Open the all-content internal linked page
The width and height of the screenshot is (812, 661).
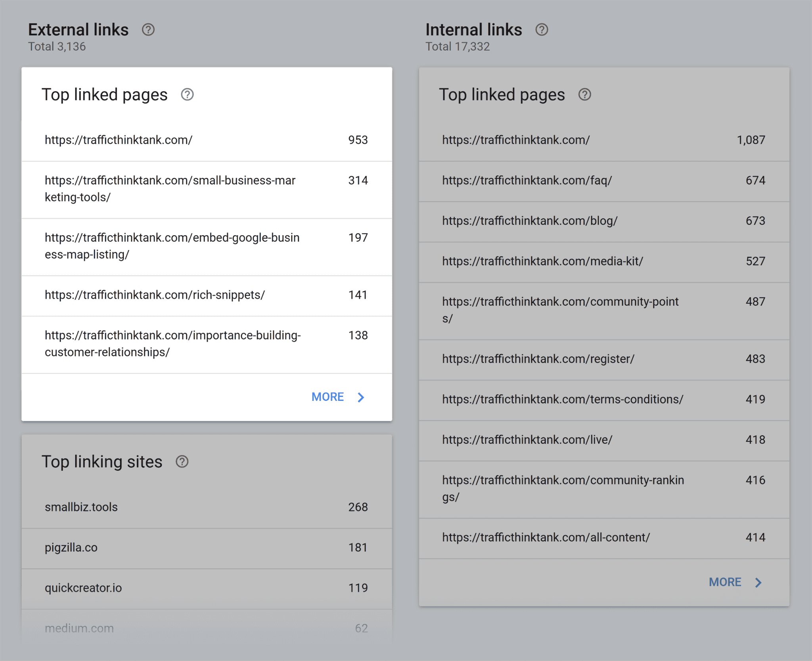[x=546, y=537]
